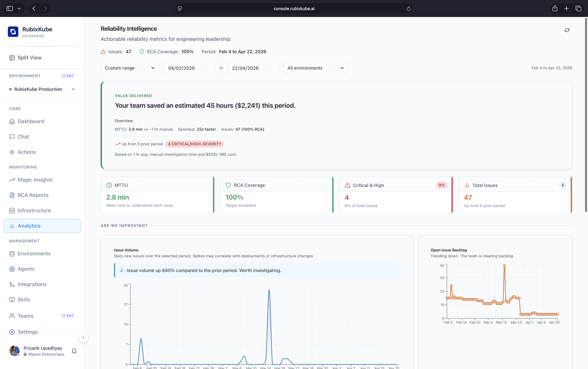The height and width of the screenshot is (369, 588).
Task: Open the Settings menu item
Action: point(28,332)
